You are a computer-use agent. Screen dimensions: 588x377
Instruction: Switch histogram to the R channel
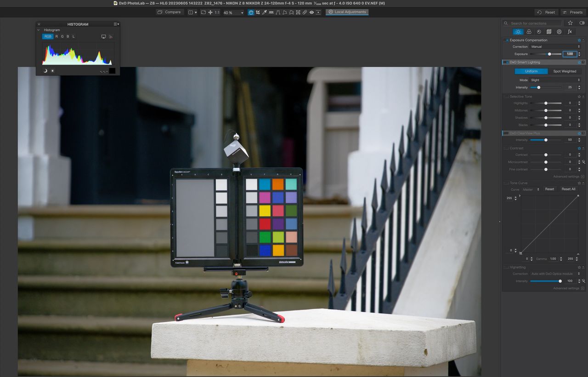click(57, 36)
